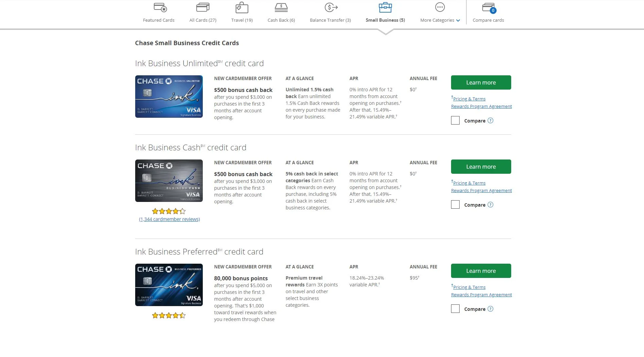
Task: Click the Travel luggage tag icon
Action: (242, 7)
